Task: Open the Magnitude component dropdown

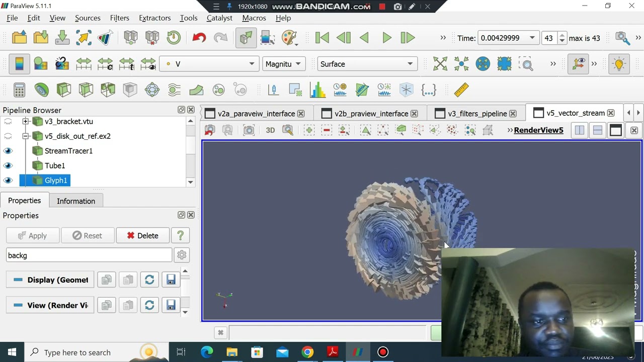Action: (x=283, y=64)
